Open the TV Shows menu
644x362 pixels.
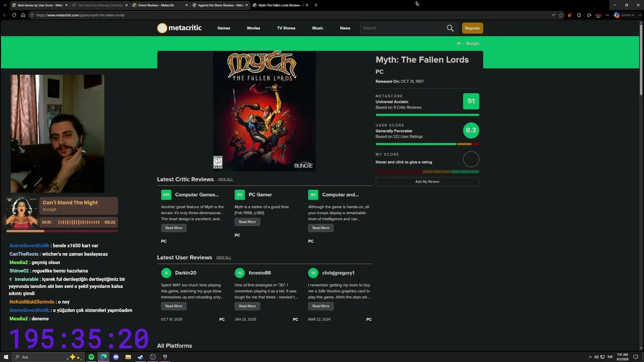tap(286, 28)
